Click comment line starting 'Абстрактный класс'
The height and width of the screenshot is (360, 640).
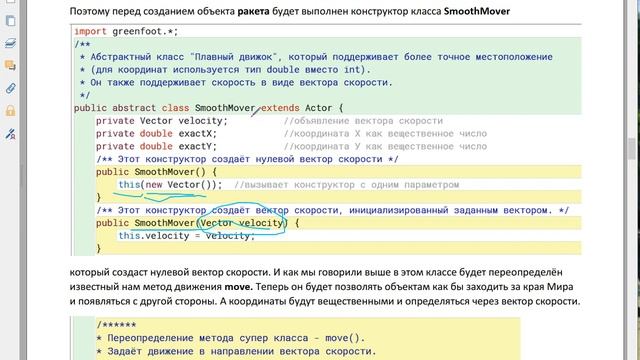316,57
